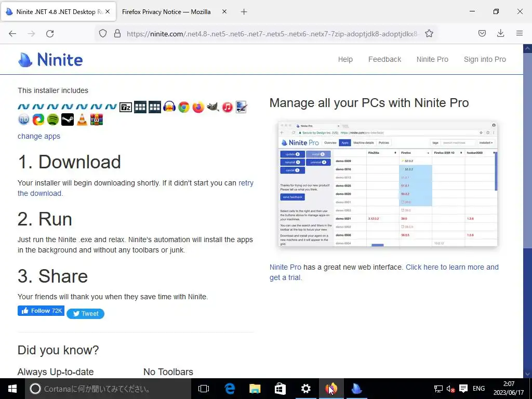Open Ninite Pro link below the screenshot

285,267
